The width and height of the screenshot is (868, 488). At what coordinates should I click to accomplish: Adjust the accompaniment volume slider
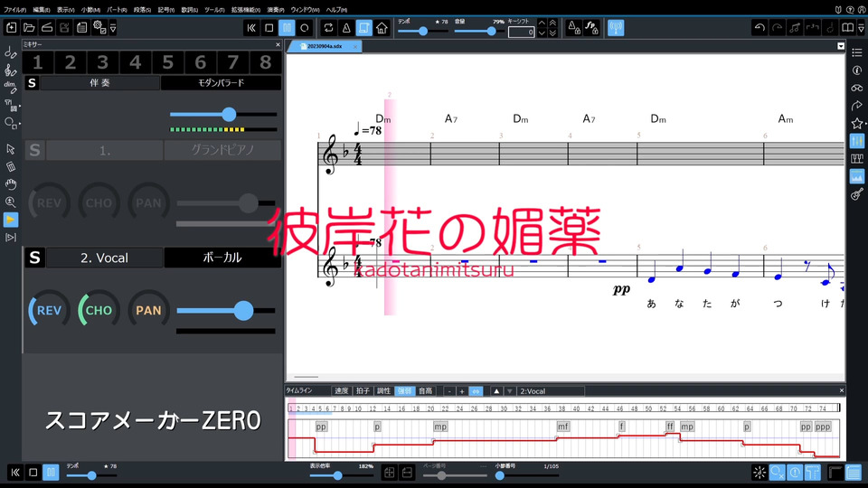229,115
